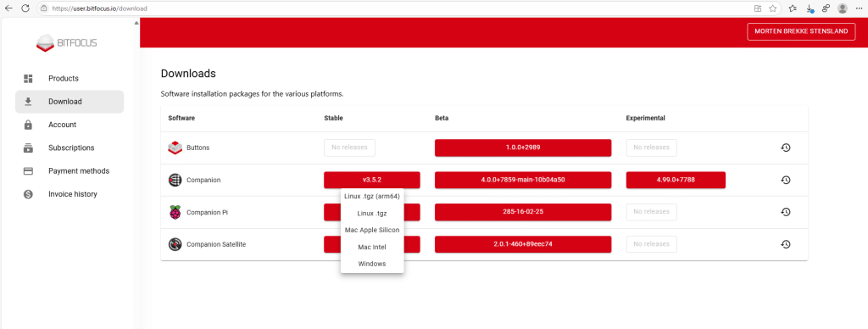
Task: Click Companion experimental 4.99.0+7788
Action: click(x=676, y=180)
